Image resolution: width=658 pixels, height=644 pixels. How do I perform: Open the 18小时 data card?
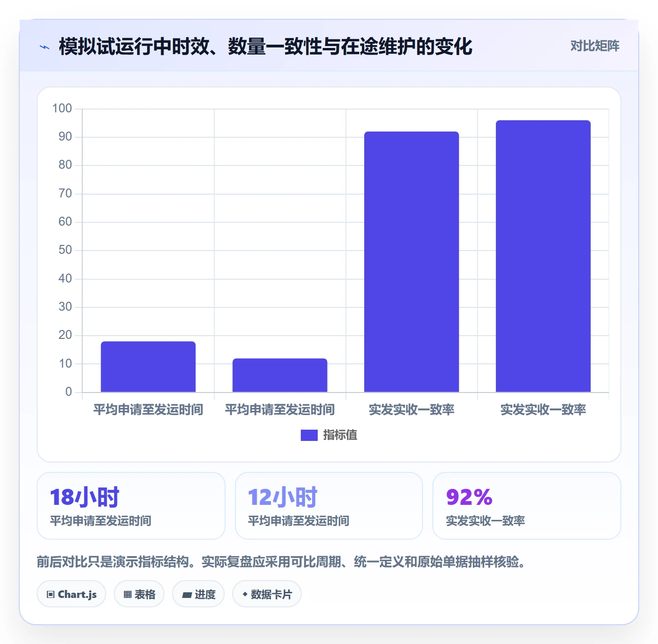click(x=131, y=506)
